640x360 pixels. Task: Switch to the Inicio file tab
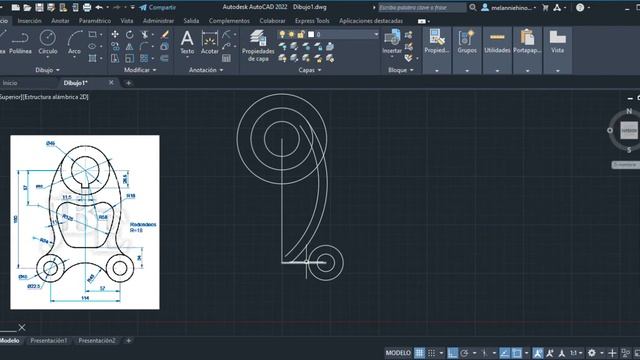(10, 83)
